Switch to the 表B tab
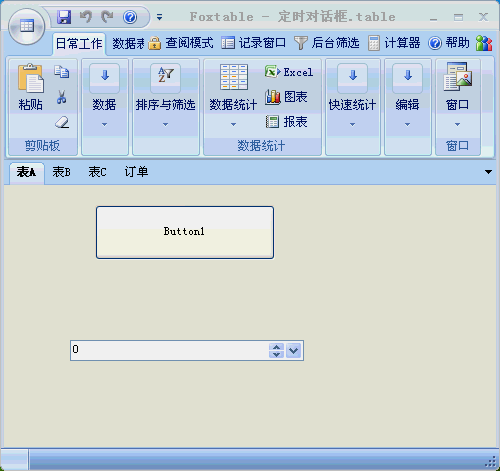500x471 pixels. pos(61,172)
